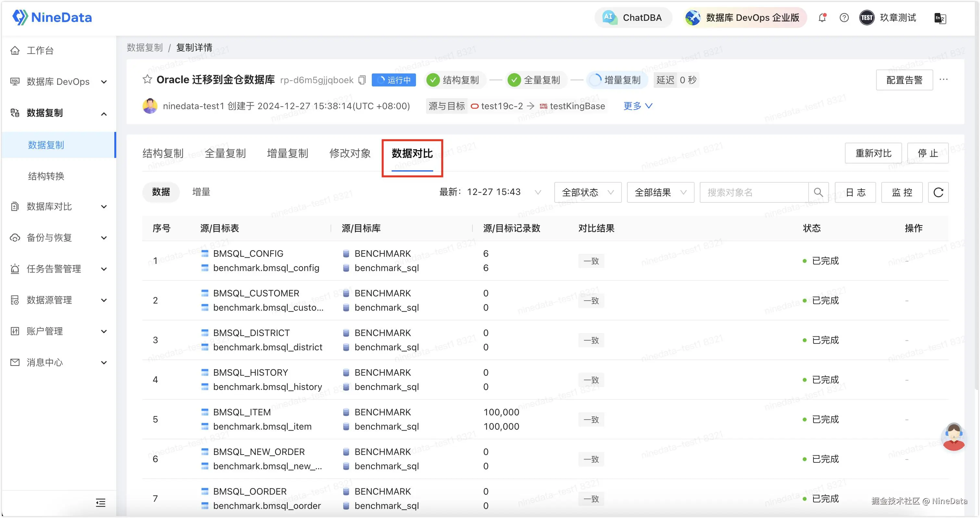Open the customer service avatar chat

tap(954, 436)
